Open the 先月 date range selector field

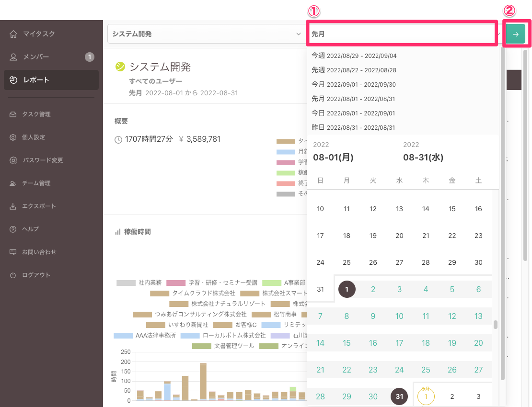point(402,33)
